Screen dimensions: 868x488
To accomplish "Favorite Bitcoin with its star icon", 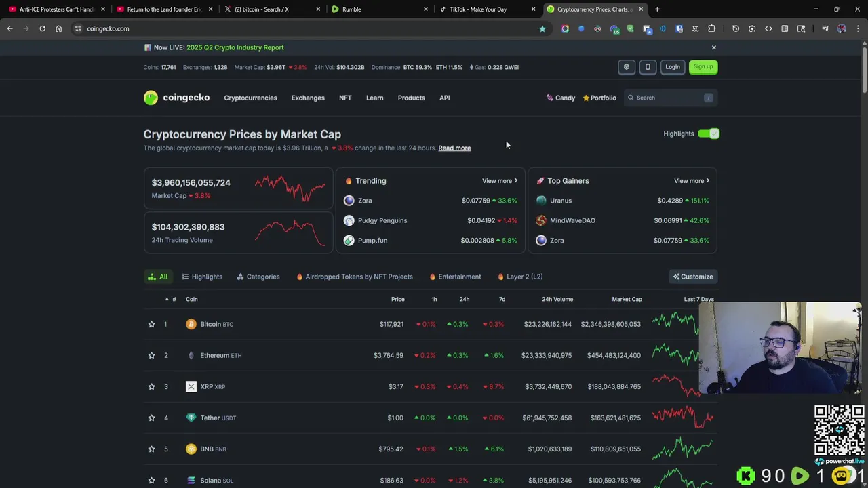I will tap(151, 324).
